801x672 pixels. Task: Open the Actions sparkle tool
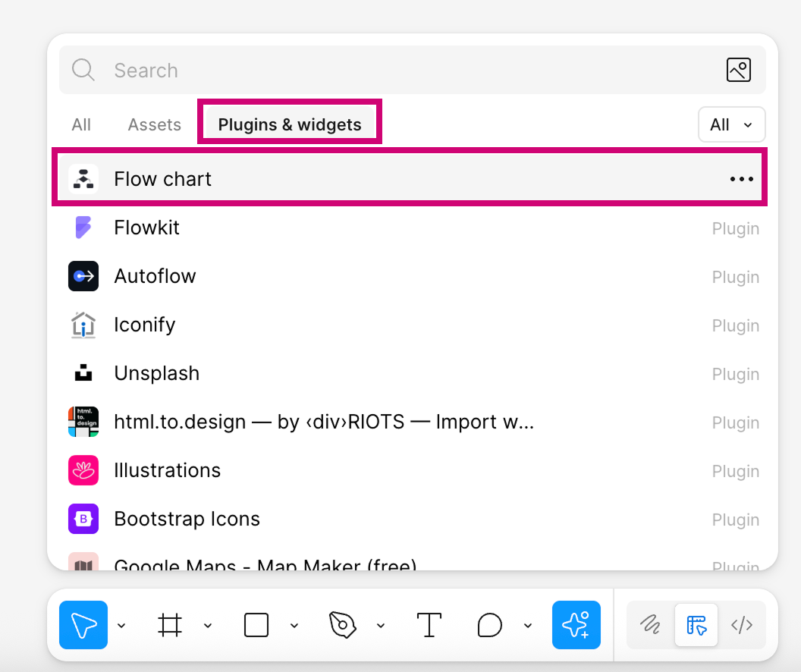576,625
